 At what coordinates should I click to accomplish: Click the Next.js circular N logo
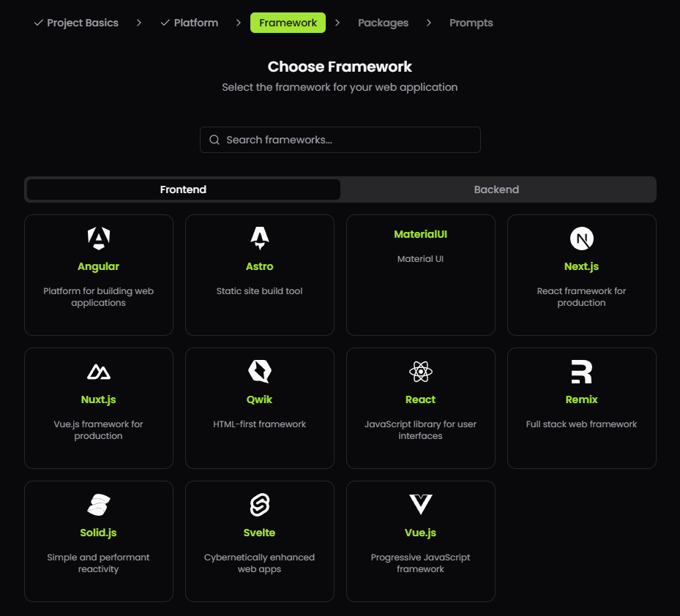click(x=582, y=238)
